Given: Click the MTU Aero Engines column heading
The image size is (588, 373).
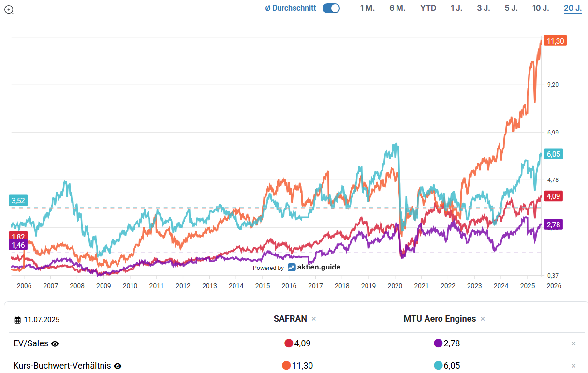Looking at the screenshot, I should coord(440,319).
